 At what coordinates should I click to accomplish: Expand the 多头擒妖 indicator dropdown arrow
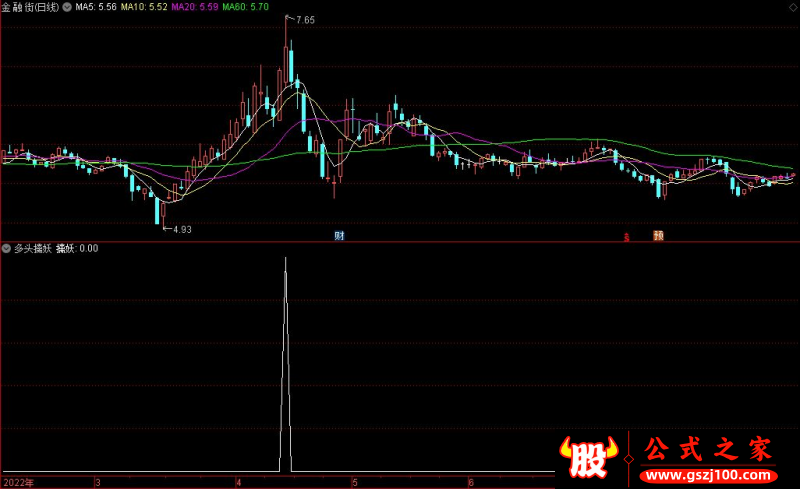(7, 248)
